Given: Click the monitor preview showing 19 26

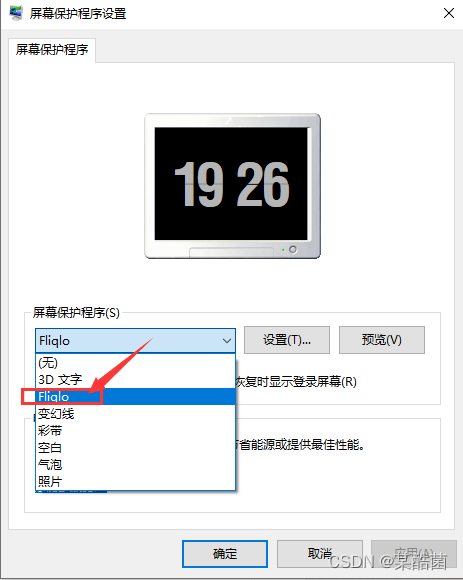Looking at the screenshot, I should click(232, 186).
